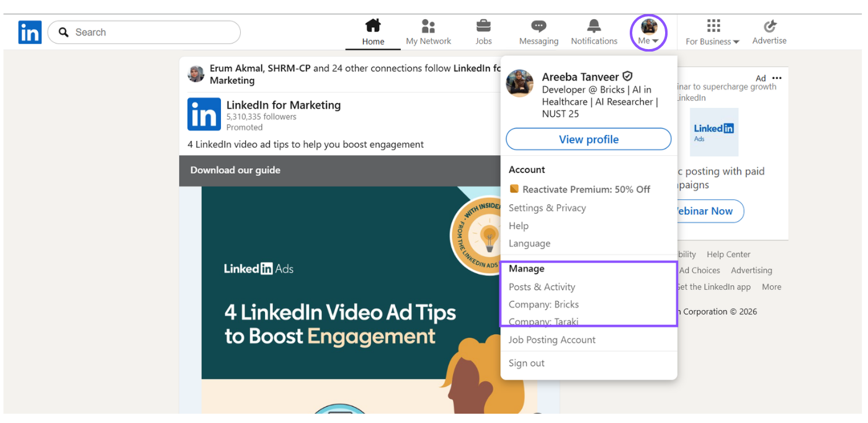Screen dimensions: 868x423
Task: Click inside the Search field
Action: point(149,32)
